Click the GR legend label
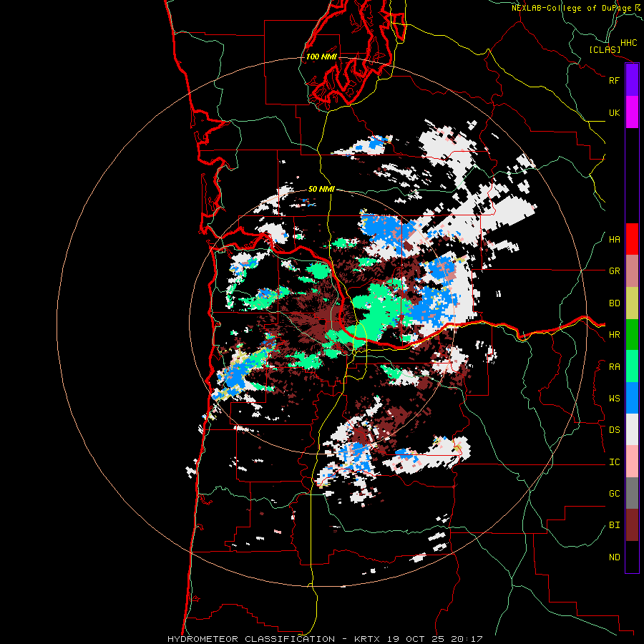644x644 pixels. [614, 271]
